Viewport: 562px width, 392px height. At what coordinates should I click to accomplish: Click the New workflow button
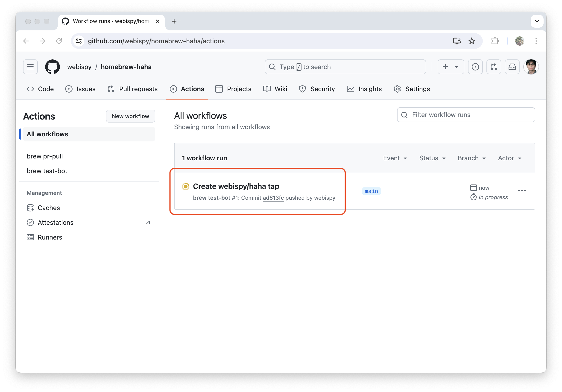coord(130,116)
